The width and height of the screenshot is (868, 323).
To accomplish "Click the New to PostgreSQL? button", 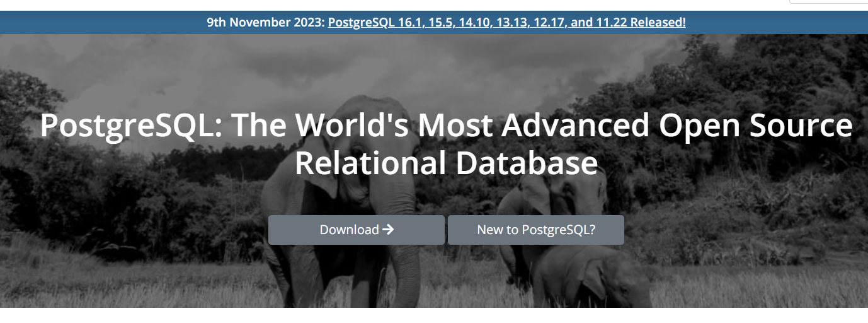I will coord(536,230).
